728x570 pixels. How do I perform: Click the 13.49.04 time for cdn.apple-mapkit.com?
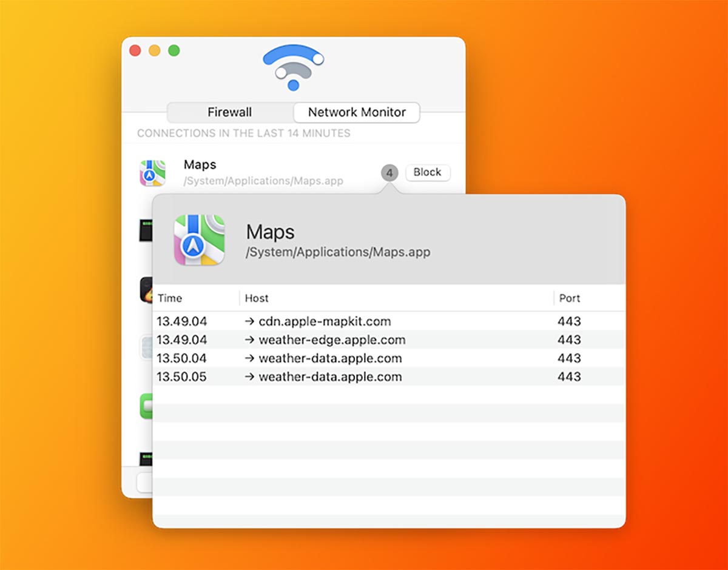pyautogui.click(x=182, y=321)
